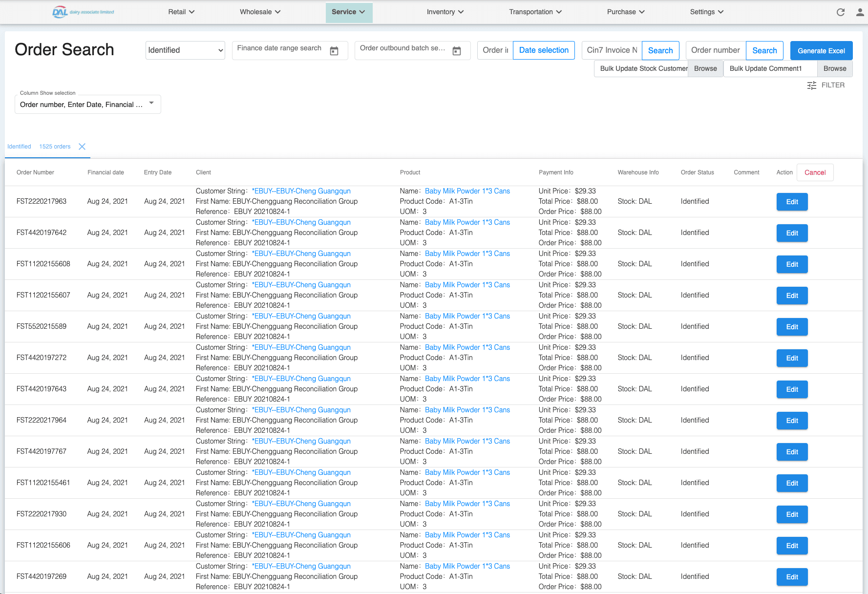
Task: Select order number FST11202155461 text
Action: [x=43, y=483]
